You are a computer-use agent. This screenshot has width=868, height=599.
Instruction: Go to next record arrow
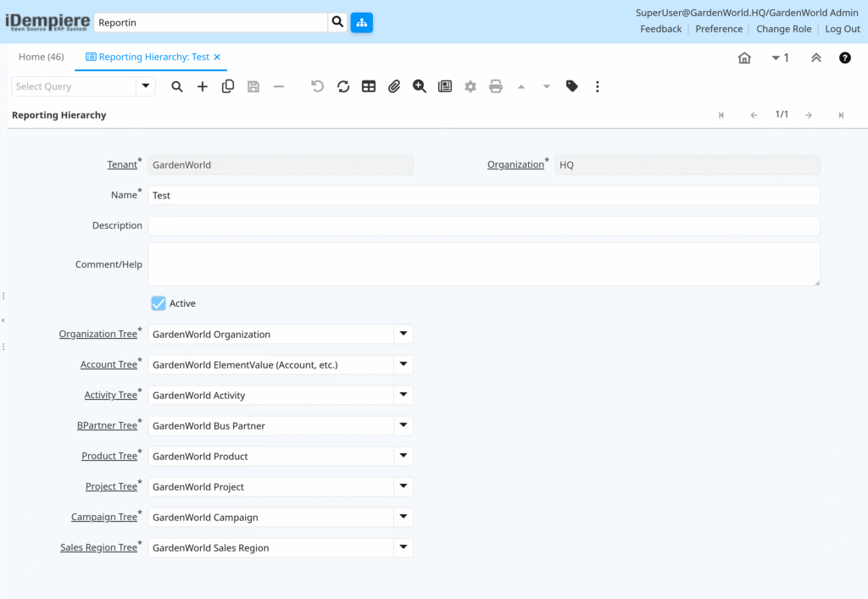click(x=809, y=115)
